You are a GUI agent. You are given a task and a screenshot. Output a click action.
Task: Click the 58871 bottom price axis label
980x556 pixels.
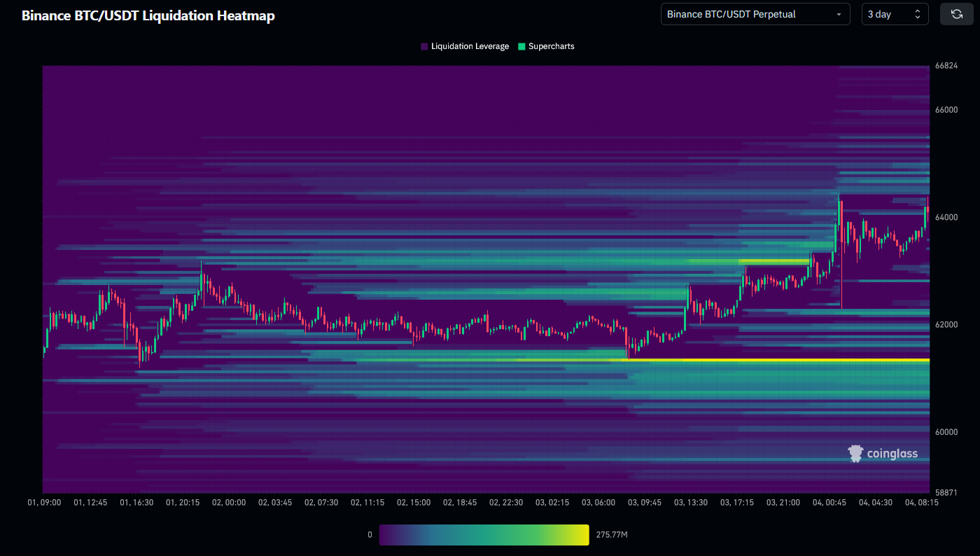tap(946, 493)
